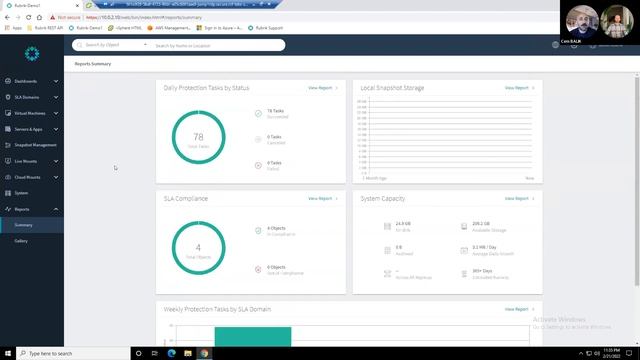Viewport: 640px width, 360px height.
Task: Open the Rubrik REST API bookmark
Action: click(x=45, y=28)
